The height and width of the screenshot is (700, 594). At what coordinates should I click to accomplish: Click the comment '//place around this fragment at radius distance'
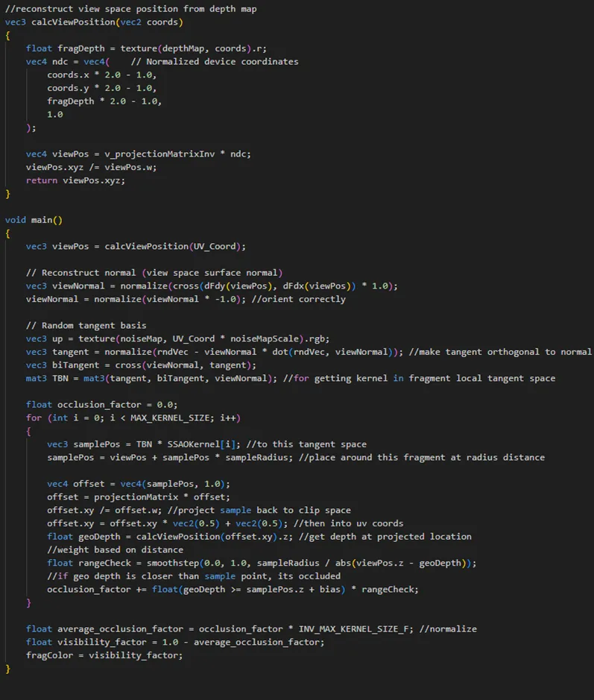tap(422, 458)
